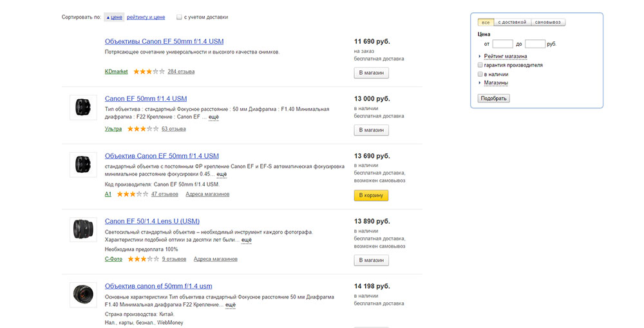Add the 13 690 руб. lens to cart

tap(372, 195)
